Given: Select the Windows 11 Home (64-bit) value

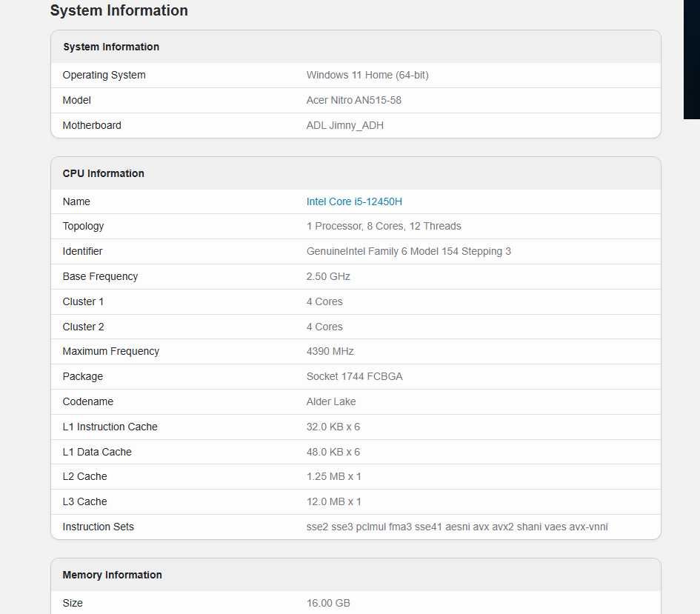Looking at the screenshot, I should point(367,75).
